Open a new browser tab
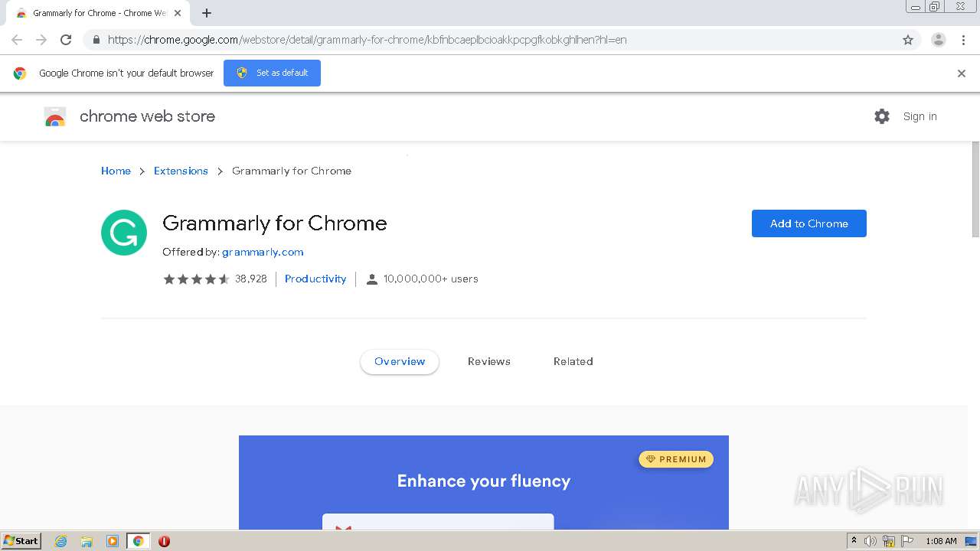 tap(207, 13)
